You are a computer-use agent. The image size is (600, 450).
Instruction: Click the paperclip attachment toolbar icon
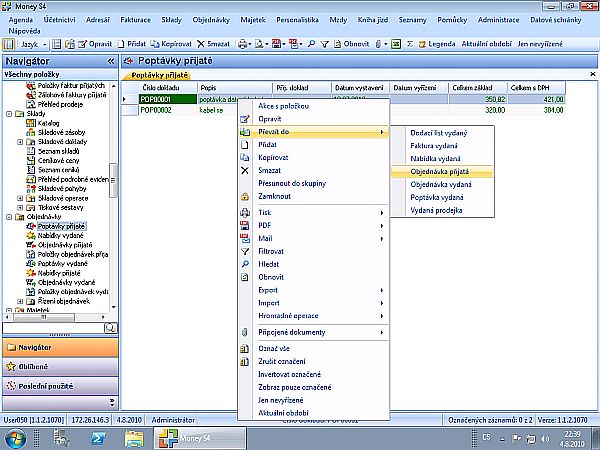(378, 44)
